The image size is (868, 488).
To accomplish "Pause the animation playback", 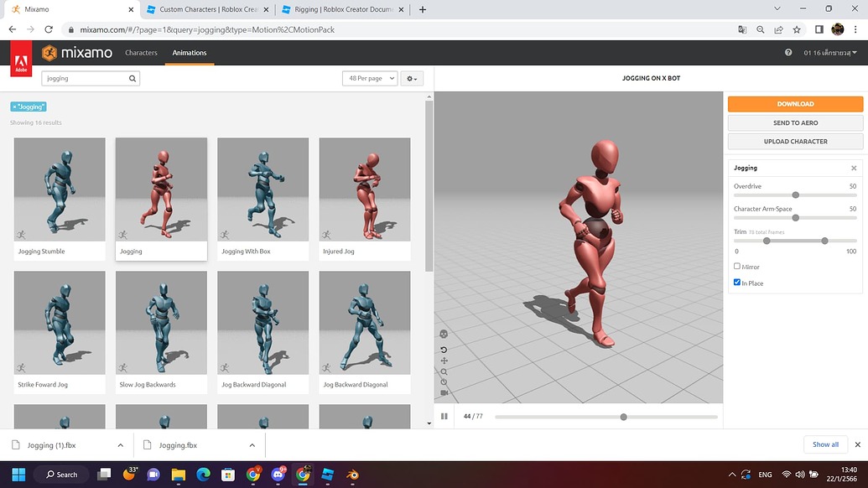I will point(444,416).
